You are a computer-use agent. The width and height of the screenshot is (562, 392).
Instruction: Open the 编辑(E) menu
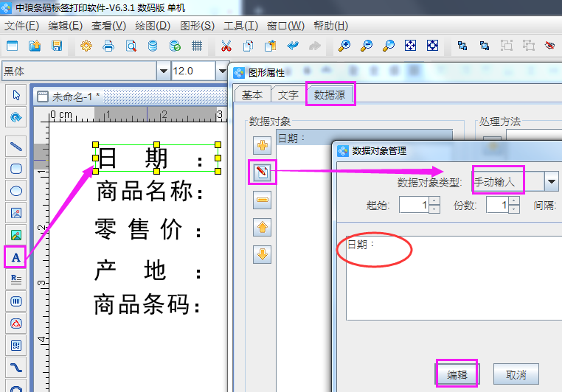point(65,26)
